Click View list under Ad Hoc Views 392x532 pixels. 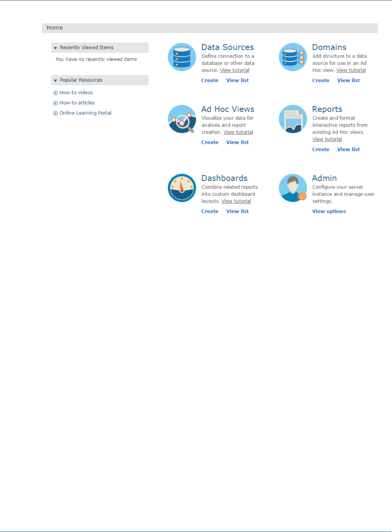(237, 142)
